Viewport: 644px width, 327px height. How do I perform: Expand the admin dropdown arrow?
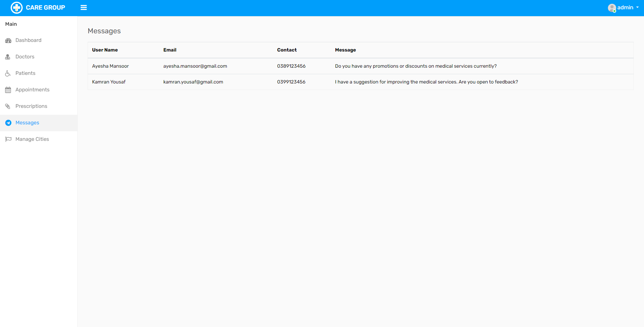[637, 8]
